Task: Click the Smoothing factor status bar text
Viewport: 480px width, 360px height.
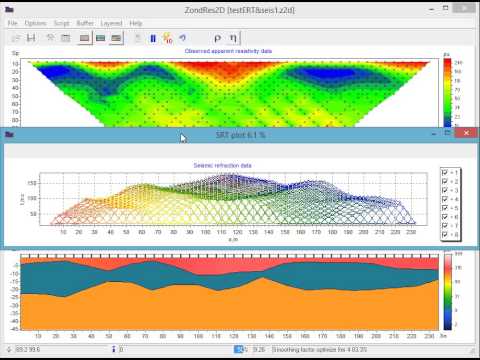Action: (319, 349)
